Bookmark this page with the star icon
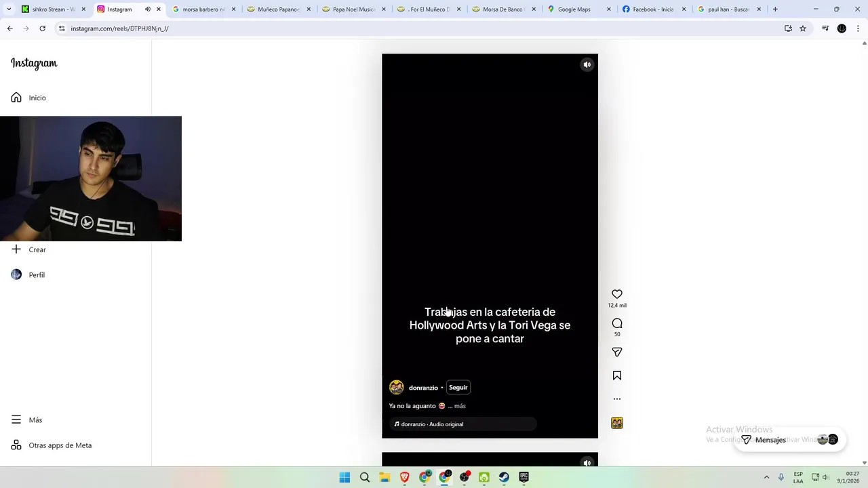The image size is (868, 488). click(803, 28)
